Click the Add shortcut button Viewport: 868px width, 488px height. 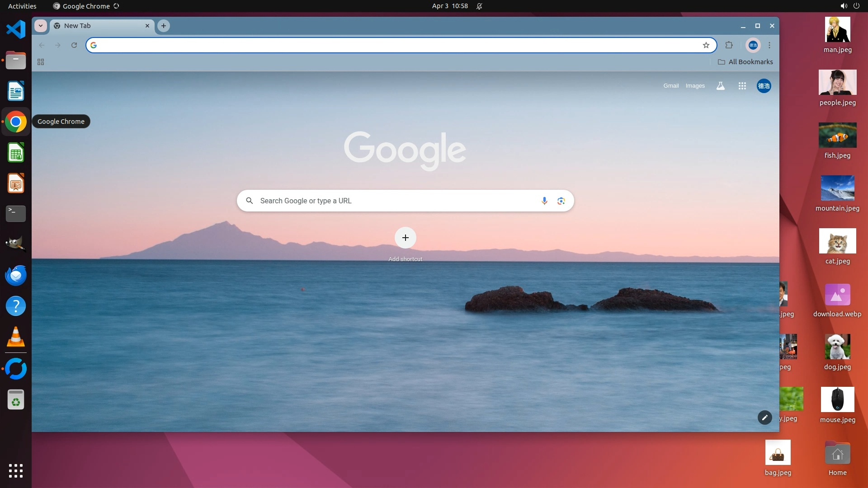405,238
